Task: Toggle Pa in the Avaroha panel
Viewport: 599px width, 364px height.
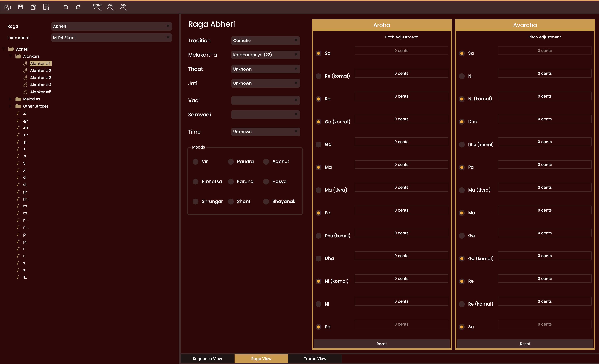Action: (x=462, y=167)
